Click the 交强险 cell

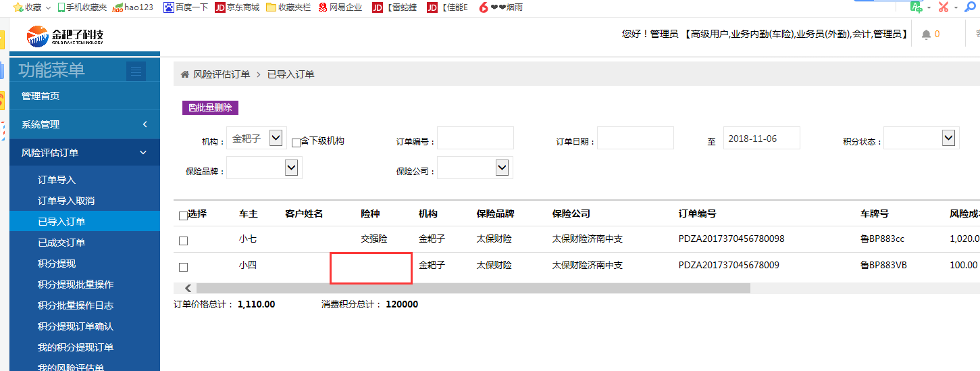tap(374, 239)
